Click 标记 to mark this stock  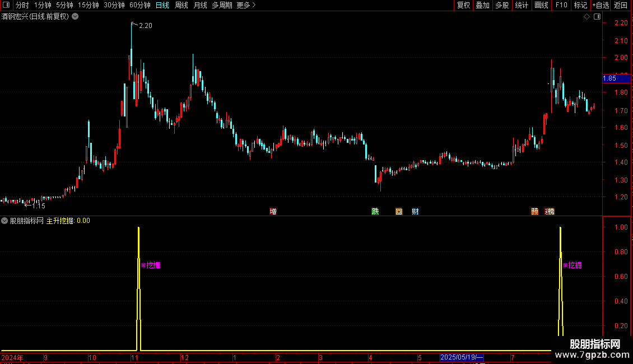click(x=580, y=5)
